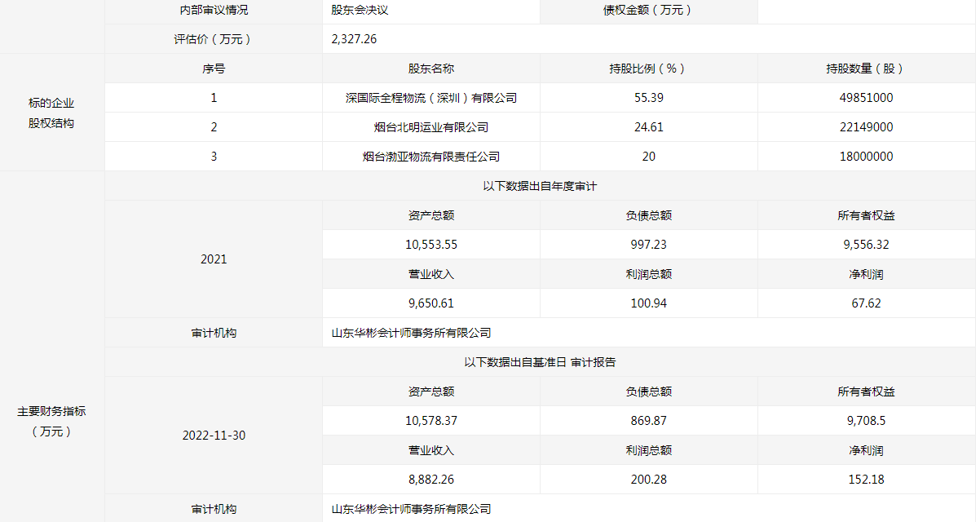The width and height of the screenshot is (980, 522).
Task: Select the 评估价 value 2,327.26
Action: (x=354, y=39)
